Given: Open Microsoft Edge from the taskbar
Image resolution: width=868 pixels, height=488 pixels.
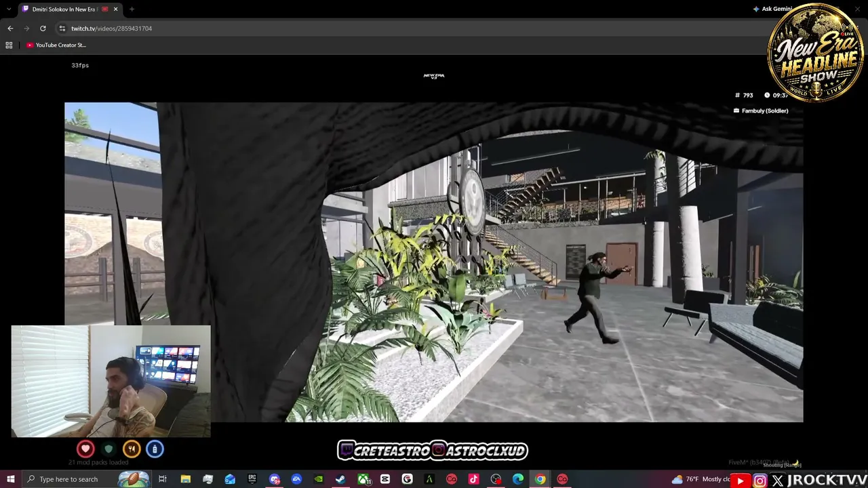Looking at the screenshot, I should (x=518, y=479).
